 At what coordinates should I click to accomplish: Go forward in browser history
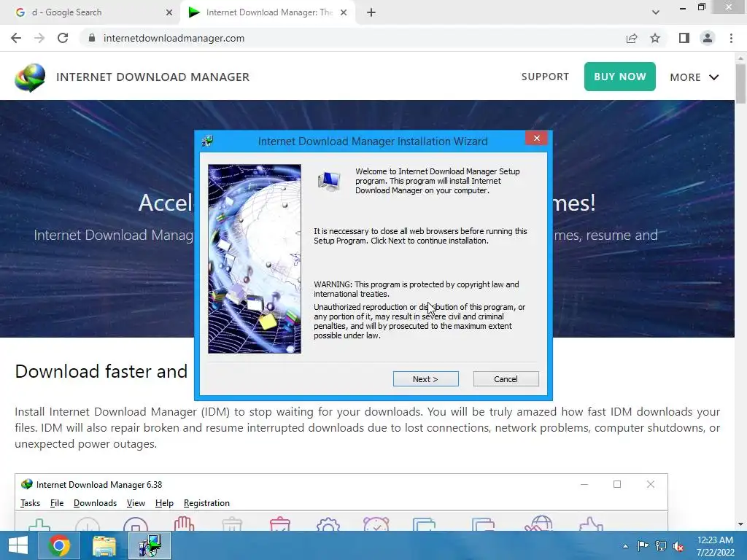pos(39,38)
